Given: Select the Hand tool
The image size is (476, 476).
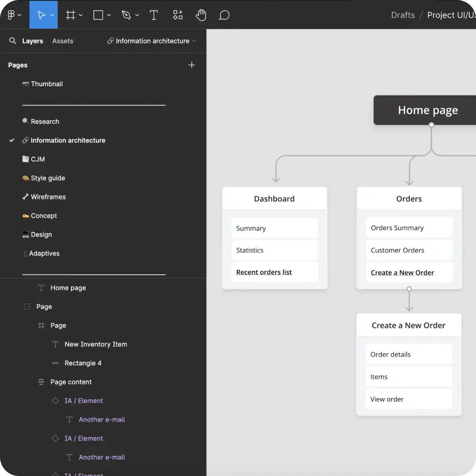Looking at the screenshot, I should (x=201, y=15).
